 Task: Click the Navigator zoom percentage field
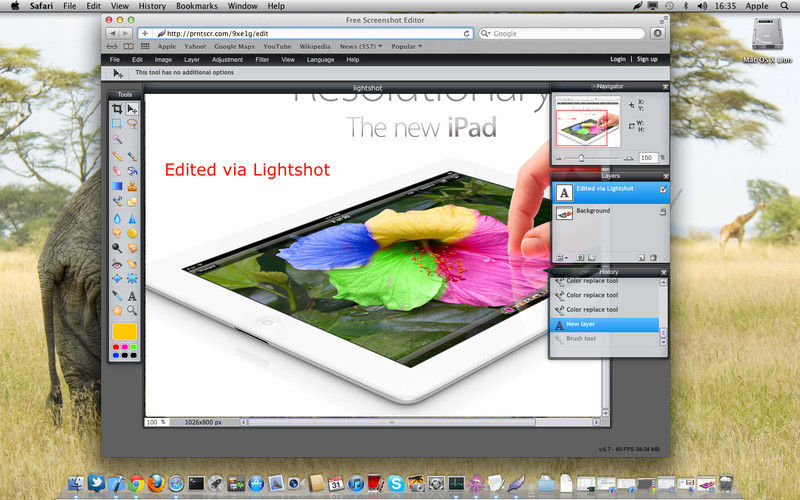click(647, 158)
